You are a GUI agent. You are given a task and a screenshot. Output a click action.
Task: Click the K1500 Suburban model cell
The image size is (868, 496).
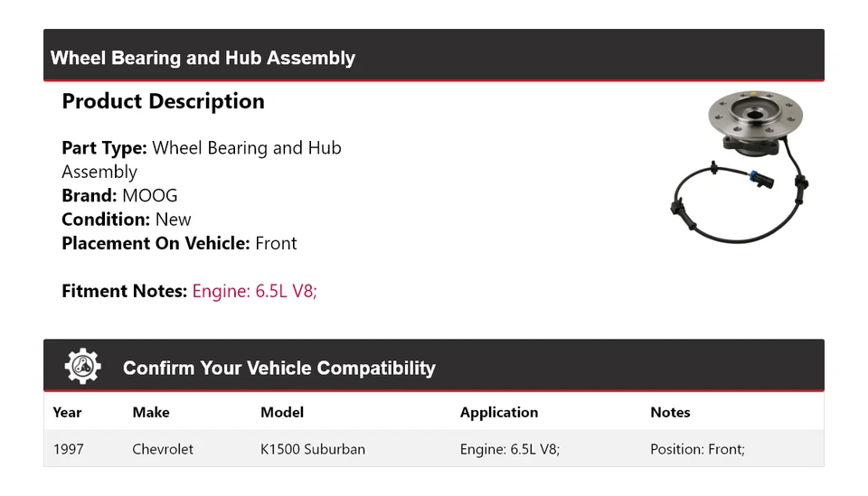click(x=313, y=449)
